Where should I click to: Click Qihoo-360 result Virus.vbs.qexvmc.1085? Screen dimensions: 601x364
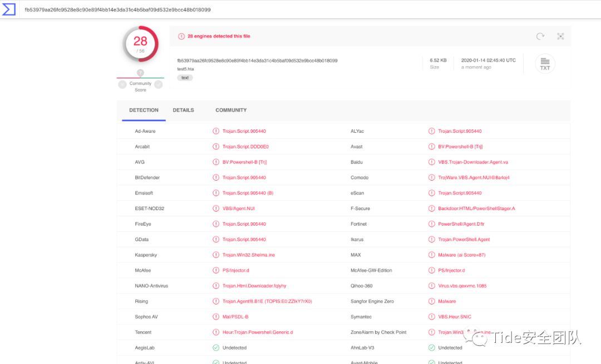click(462, 286)
